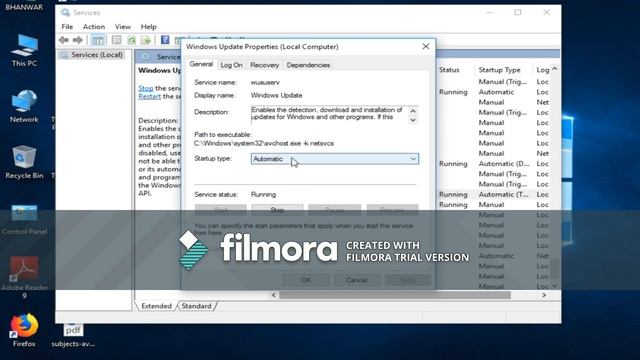Open the Help menu
The height and width of the screenshot is (360, 640).
coord(149,27)
